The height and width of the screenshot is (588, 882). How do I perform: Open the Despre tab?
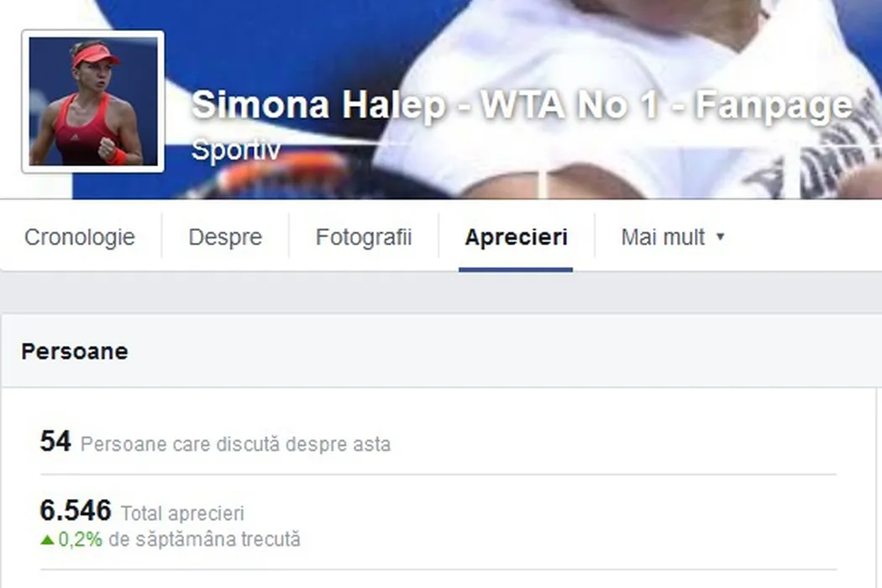tap(225, 237)
